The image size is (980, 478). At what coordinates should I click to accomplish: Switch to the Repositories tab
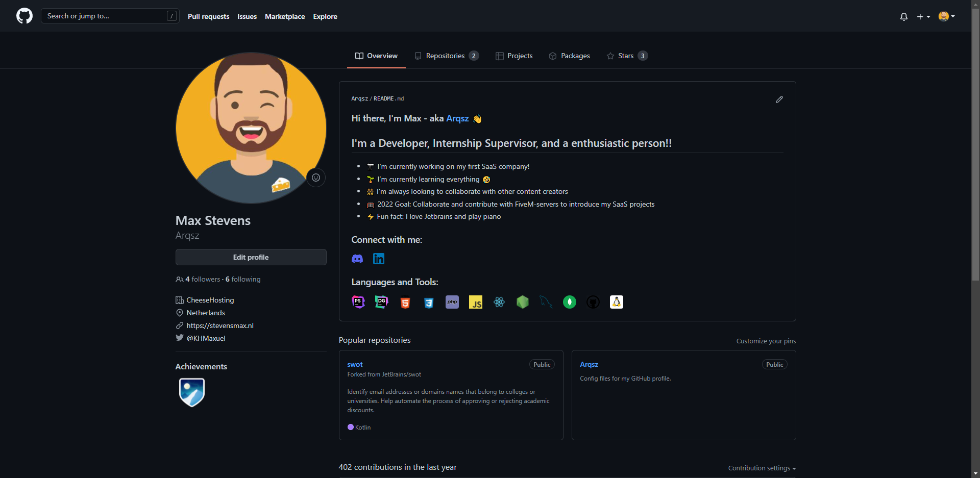[446, 56]
